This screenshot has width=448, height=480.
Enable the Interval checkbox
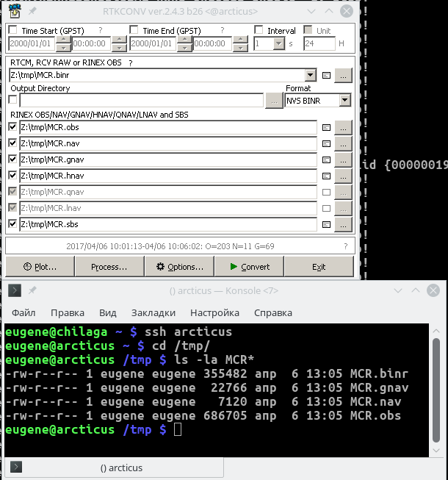pos(259,31)
